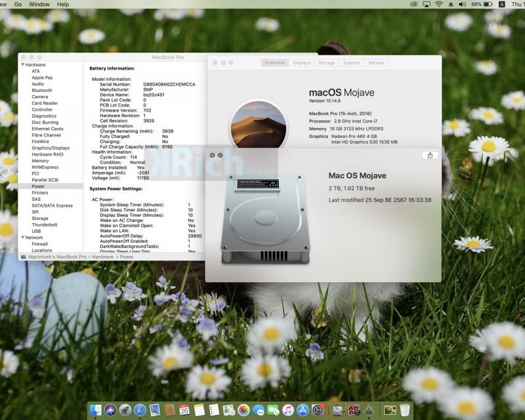Select NVMExpress in the sidebar
Image resolution: width=525 pixels, height=420 pixels.
tap(45, 167)
